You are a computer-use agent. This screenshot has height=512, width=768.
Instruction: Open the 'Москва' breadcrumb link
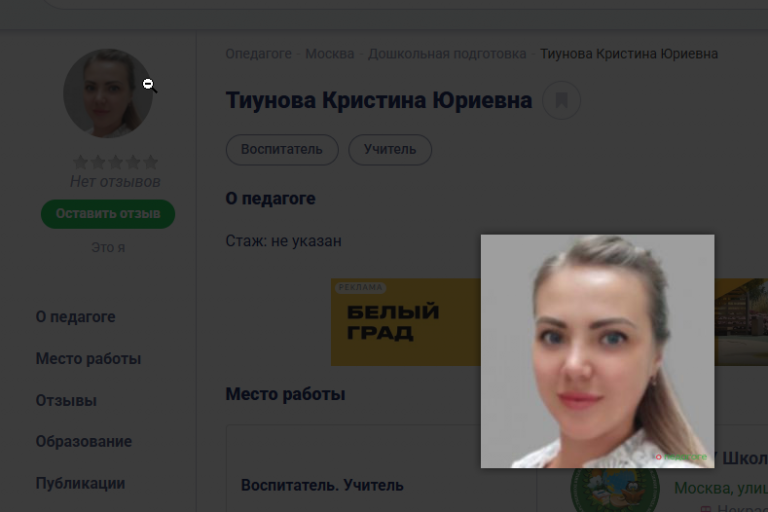pos(330,53)
